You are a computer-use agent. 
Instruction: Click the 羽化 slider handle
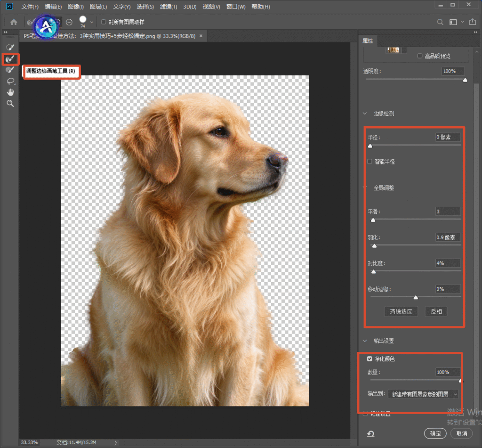pos(374,246)
